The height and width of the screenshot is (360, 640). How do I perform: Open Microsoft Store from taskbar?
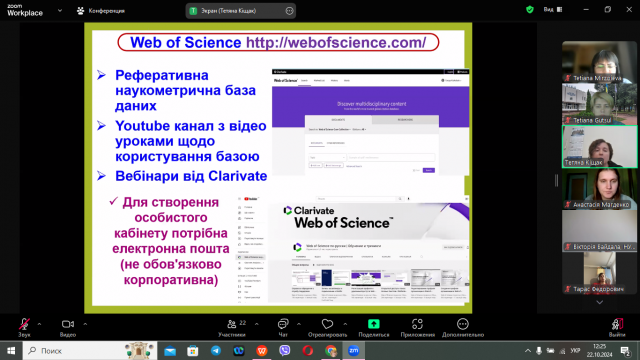193,351
